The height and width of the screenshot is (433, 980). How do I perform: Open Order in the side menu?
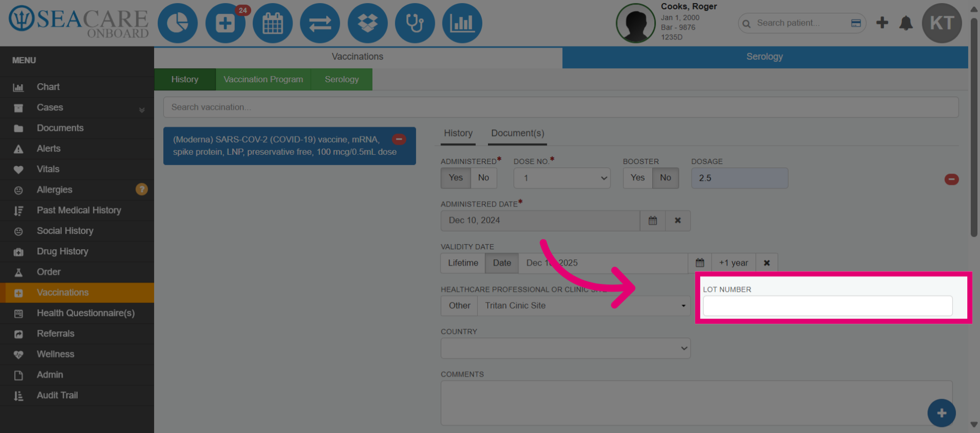coord(77,272)
